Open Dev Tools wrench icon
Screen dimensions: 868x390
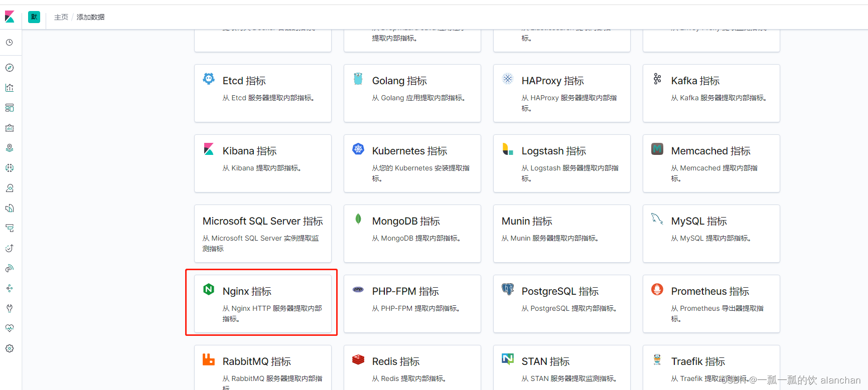[x=10, y=308]
